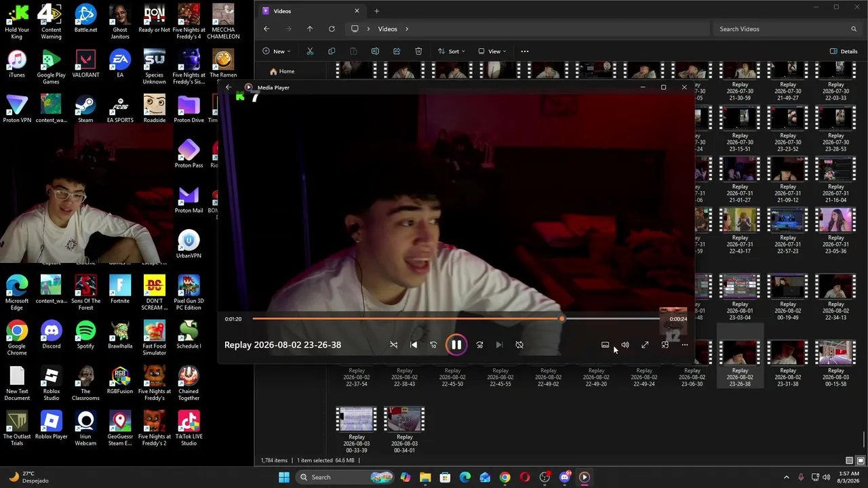Toggle the Details pane in File Explorer
The width and height of the screenshot is (868, 488).
tap(844, 52)
